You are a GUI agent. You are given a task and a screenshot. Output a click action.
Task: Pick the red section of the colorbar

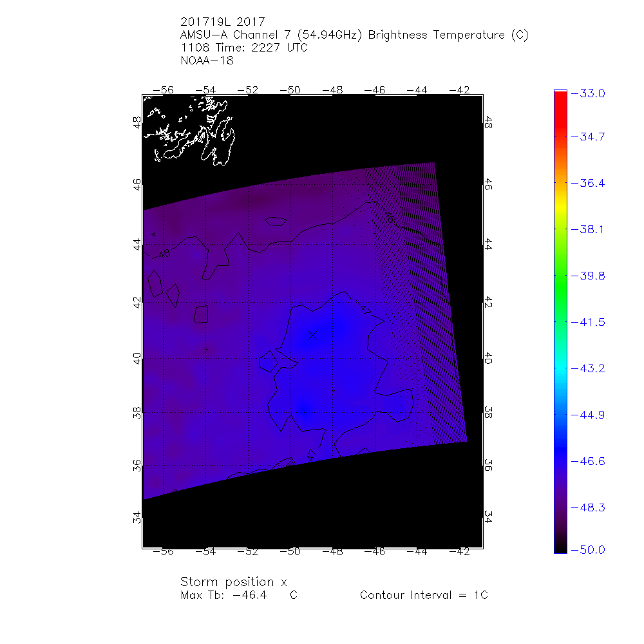coord(561,111)
